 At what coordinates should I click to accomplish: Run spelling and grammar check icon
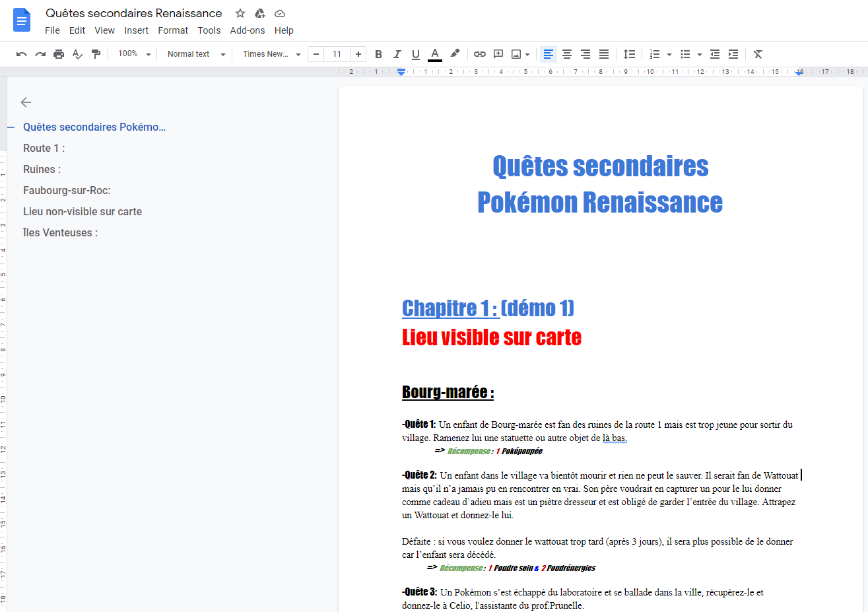[x=77, y=54]
